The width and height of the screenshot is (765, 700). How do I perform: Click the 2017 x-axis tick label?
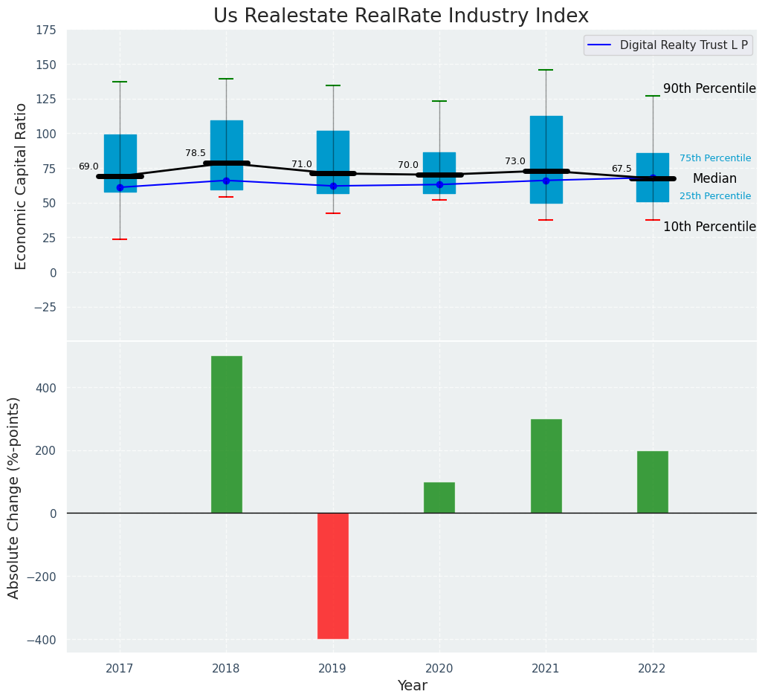pyautogui.click(x=120, y=668)
